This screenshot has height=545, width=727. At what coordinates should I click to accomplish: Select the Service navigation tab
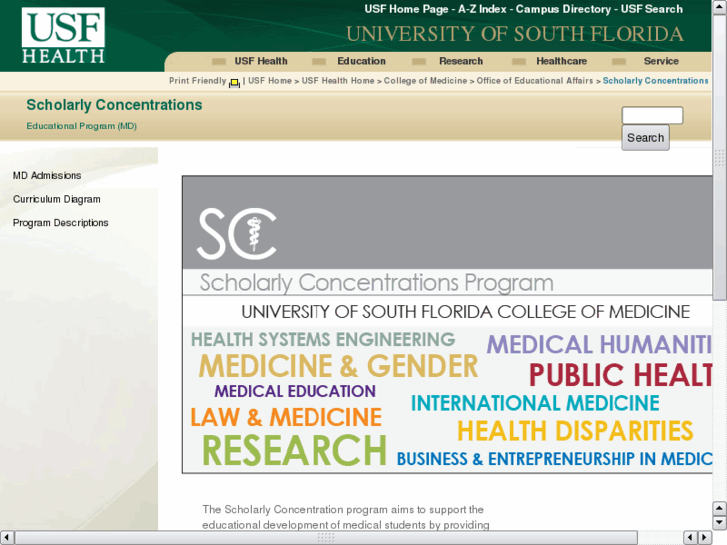(x=661, y=61)
